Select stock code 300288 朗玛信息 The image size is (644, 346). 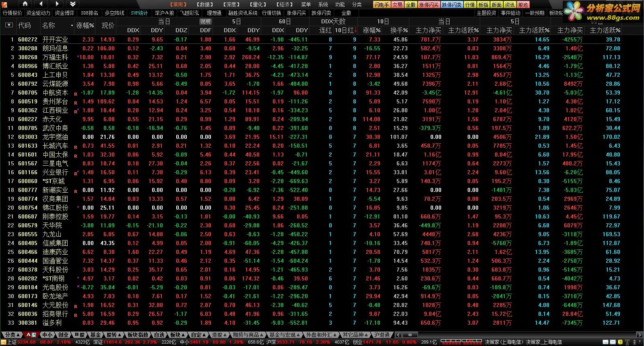point(310,48)
